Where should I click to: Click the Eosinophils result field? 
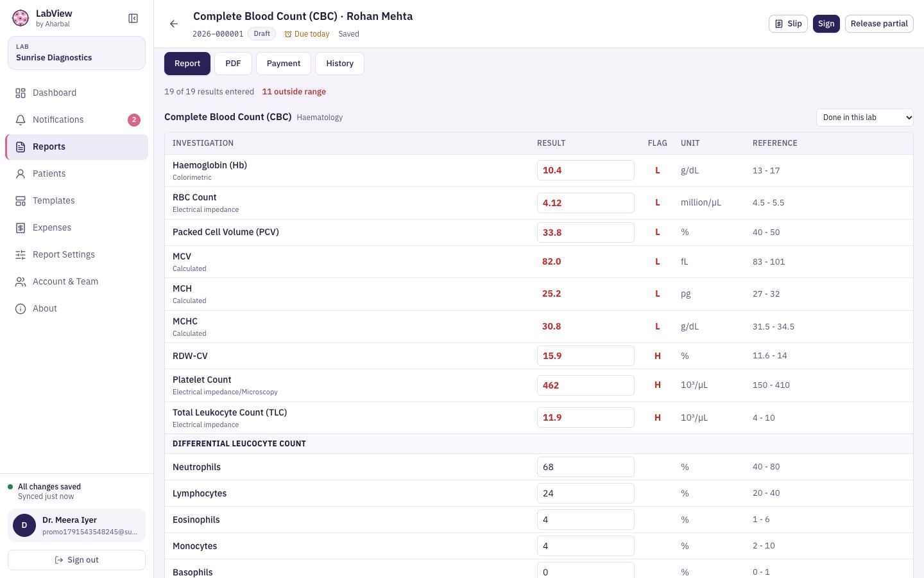coord(586,520)
